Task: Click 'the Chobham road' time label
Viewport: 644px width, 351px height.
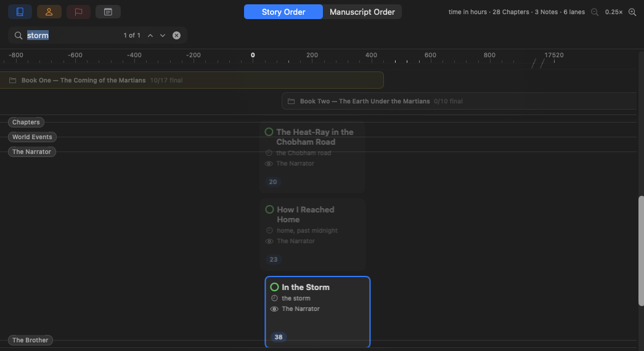Action: (x=304, y=153)
